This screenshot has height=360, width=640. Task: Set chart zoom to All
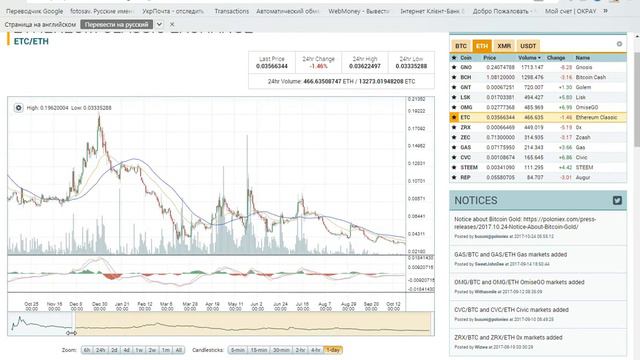click(178, 350)
